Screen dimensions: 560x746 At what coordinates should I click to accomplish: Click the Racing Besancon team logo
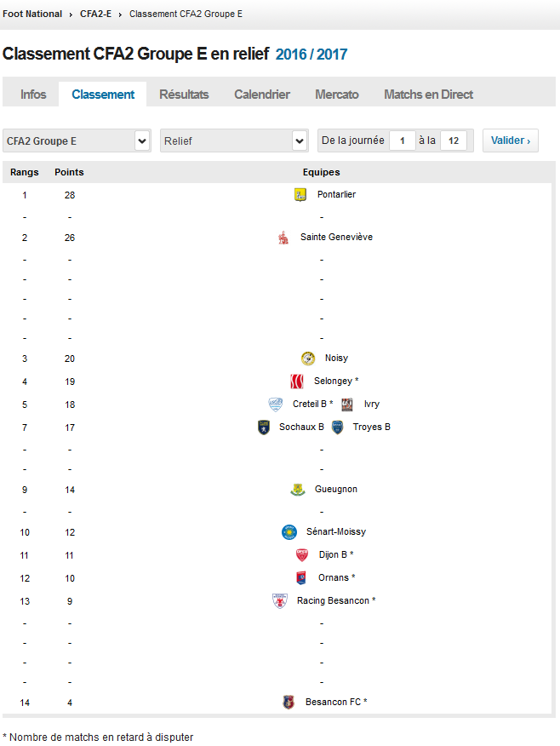click(280, 601)
